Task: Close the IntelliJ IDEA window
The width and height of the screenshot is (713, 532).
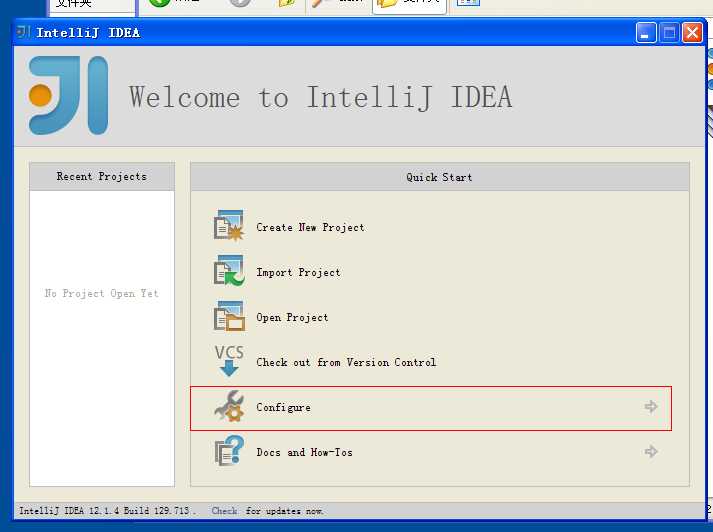Action: (x=693, y=33)
